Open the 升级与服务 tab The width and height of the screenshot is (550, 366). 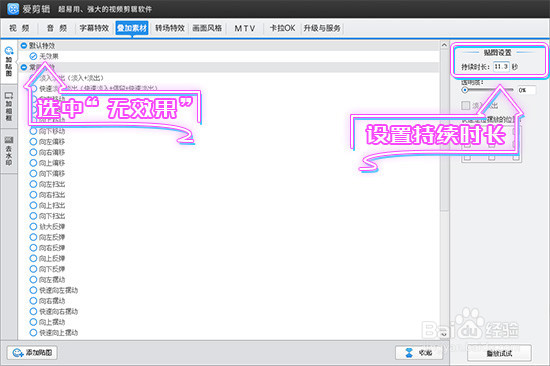point(322,28)
